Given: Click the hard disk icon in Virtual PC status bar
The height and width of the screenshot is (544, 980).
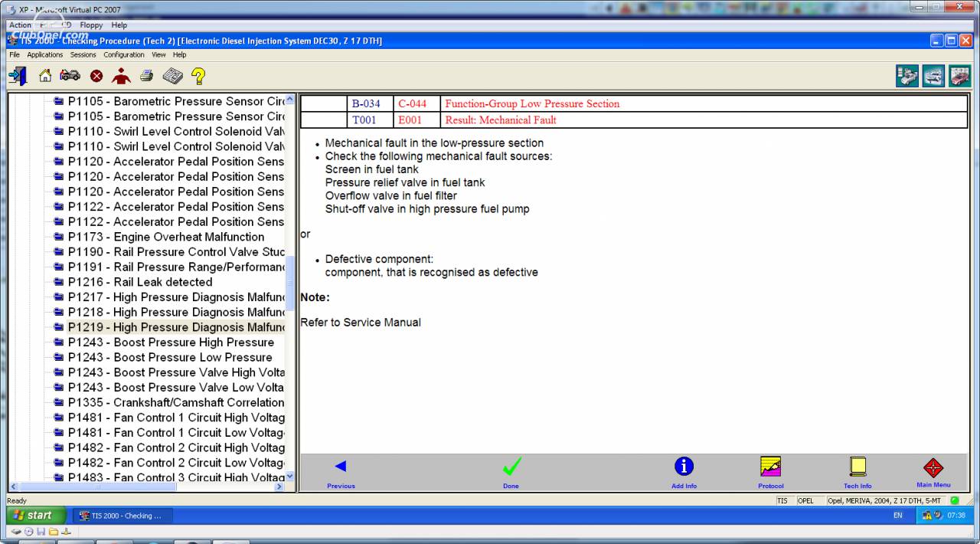Looking at the screenshot, I should (x=15, y=532).
